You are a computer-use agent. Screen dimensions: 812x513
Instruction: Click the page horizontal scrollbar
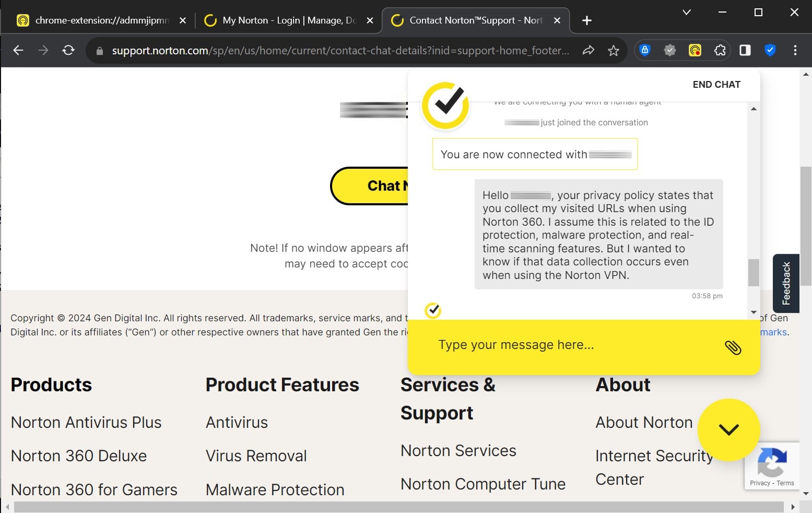click(x=399, y=507)
